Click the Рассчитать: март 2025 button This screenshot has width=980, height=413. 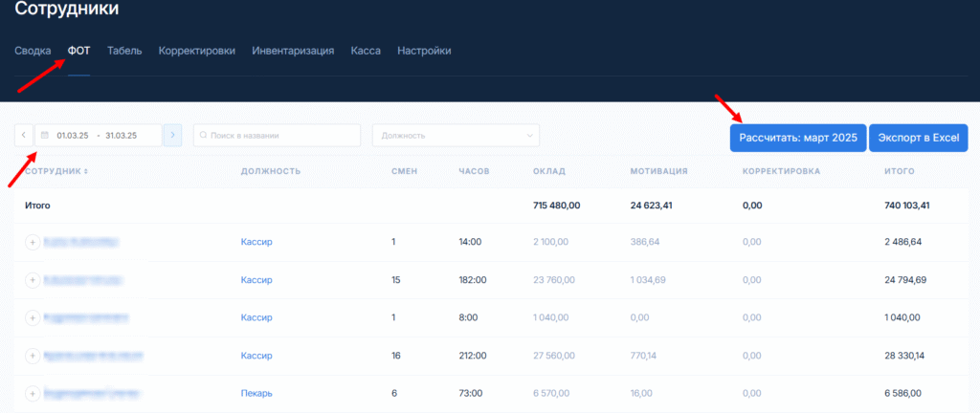pyautogui.click(x=798, y=138)
